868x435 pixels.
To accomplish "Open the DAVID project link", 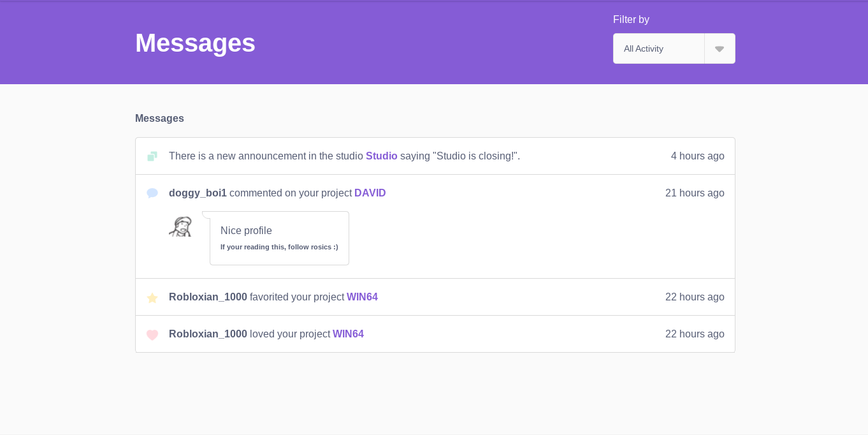I will (370, 193).
